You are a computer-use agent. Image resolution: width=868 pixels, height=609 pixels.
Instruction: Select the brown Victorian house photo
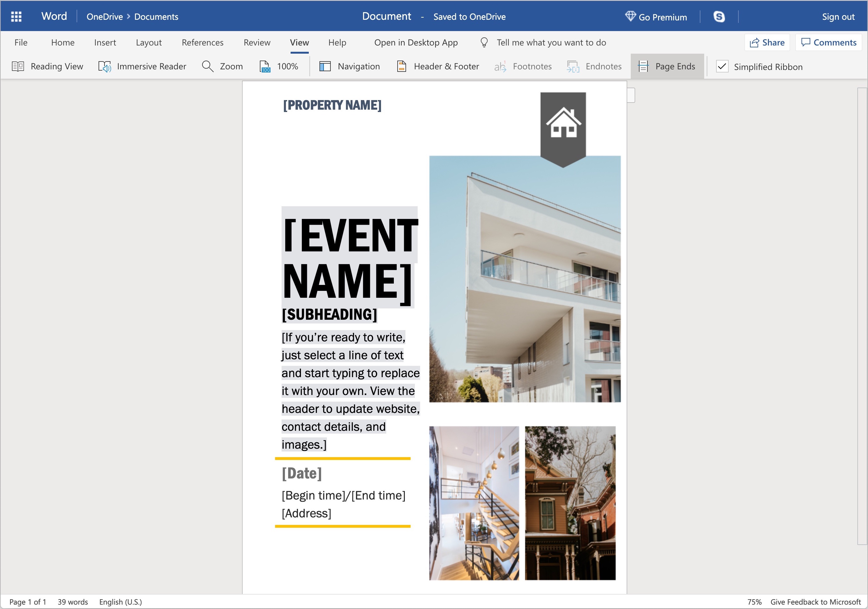[x=570, y=503]
